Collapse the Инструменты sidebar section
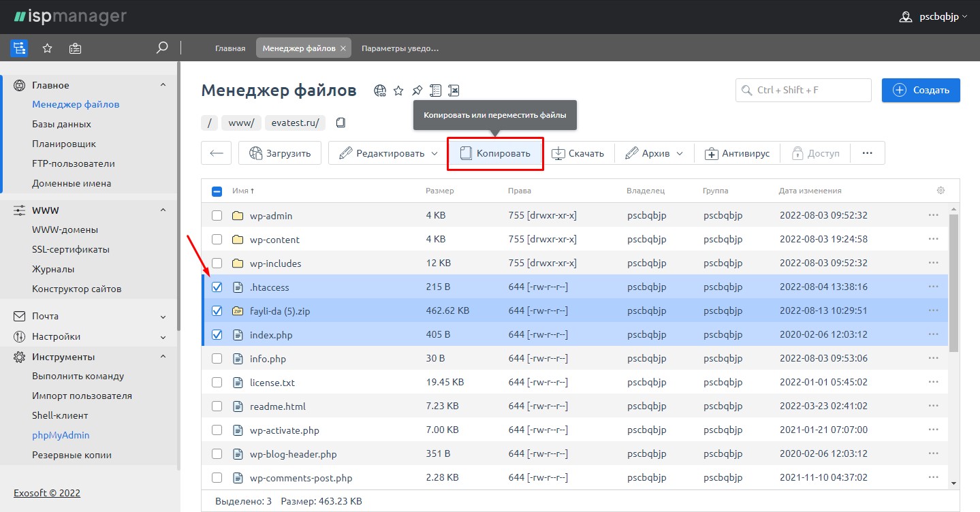 163,357
